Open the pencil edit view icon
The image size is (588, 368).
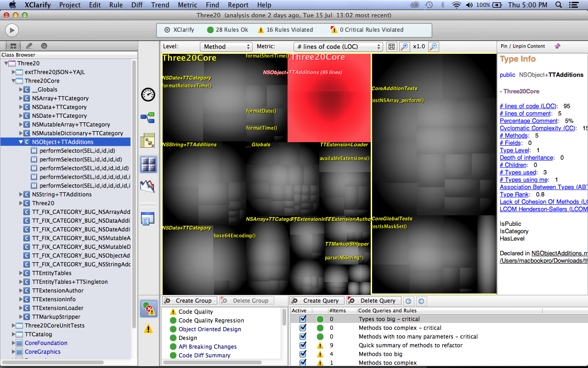[x=29, y=46]
